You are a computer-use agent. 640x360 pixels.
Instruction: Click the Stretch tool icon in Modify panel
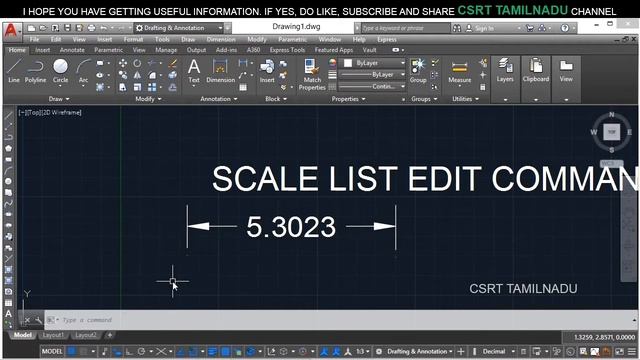click(x=122, y=87)
